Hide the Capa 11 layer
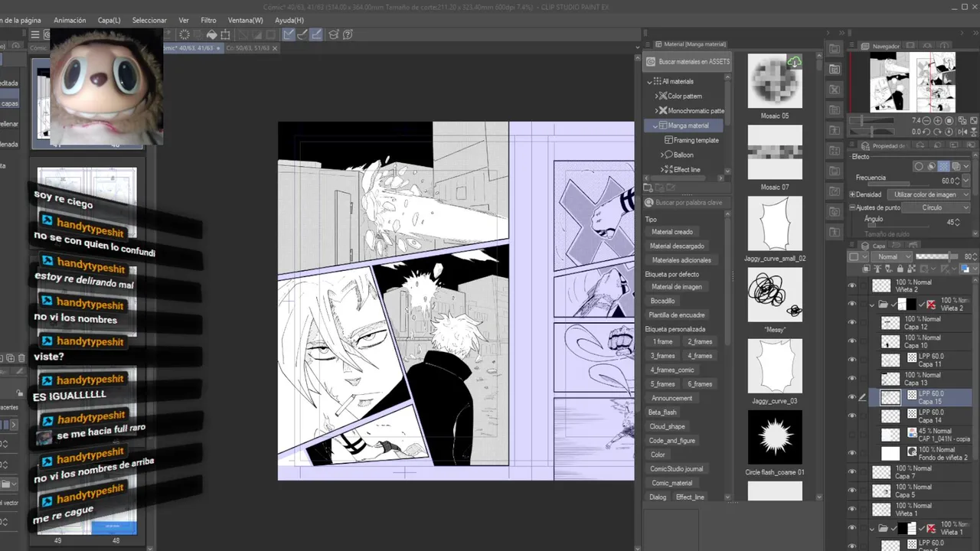Viewport: 980px width, 551px height. [x=852, y=360]
